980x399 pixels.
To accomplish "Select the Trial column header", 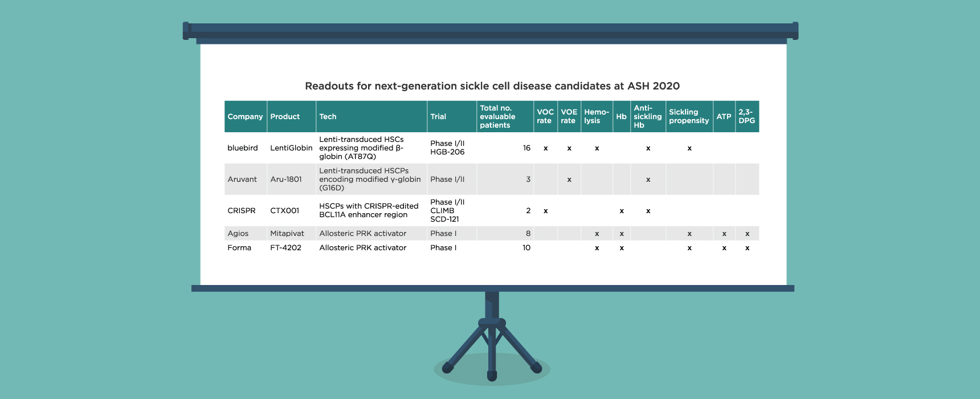I will click(452, 116).
